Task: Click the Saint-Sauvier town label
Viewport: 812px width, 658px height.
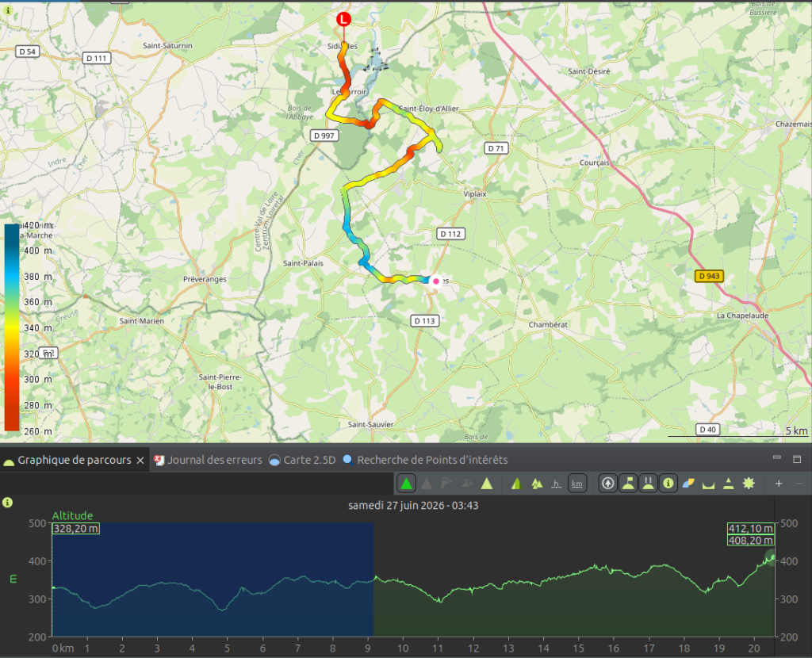Action: pyautogui.click(x=370, y=424)
